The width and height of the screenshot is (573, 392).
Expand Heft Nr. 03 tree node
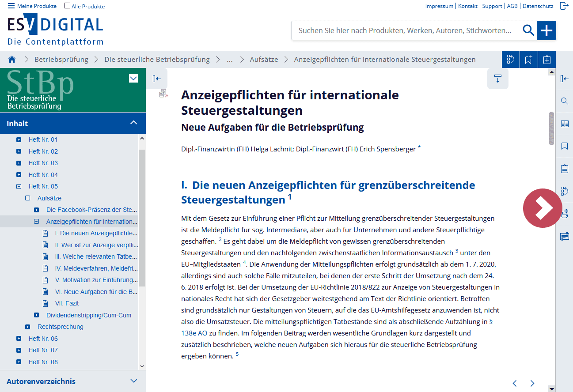19,163
